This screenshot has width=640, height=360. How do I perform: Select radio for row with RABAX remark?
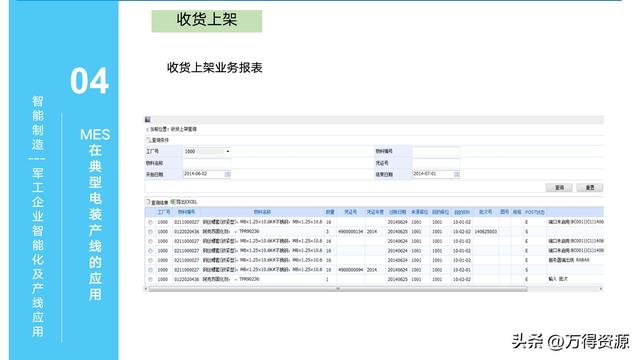(150, 260)
